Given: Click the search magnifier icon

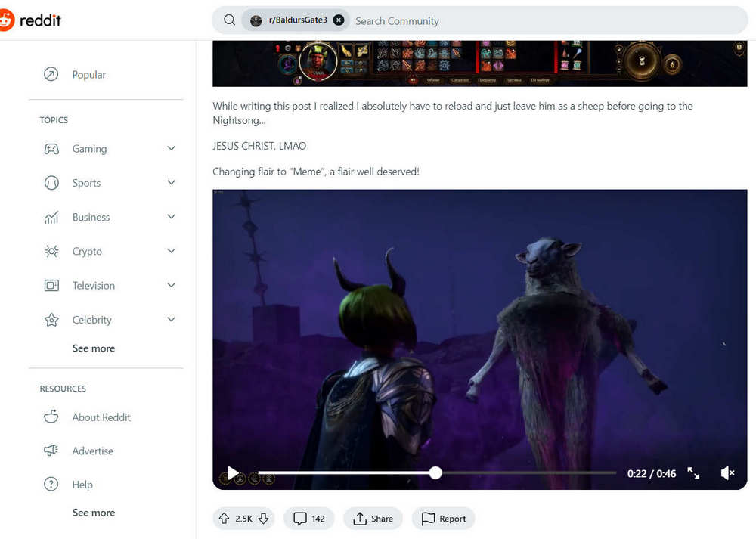Looking at the screenshot, I should tap(229, 20).
